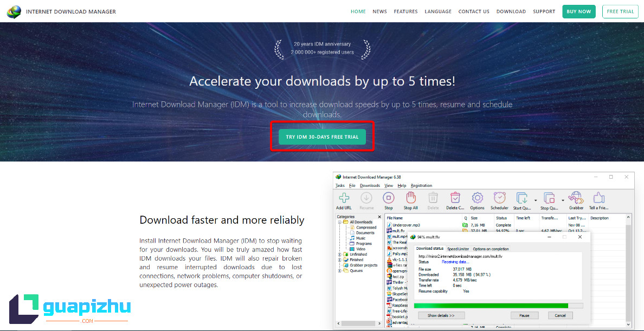Expand the Unfinished category tree node
This screenshot has width=644, height=331.
click(x=339, y=255)
